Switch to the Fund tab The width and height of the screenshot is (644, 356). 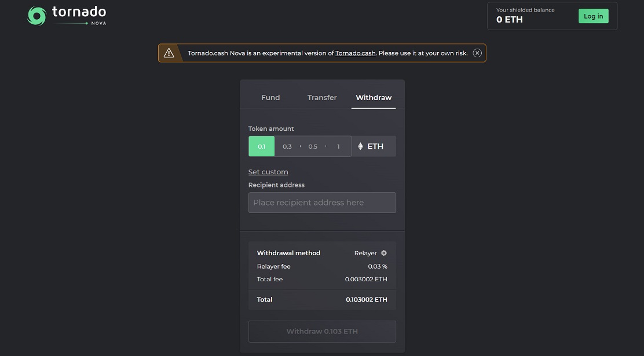[270, 97]
